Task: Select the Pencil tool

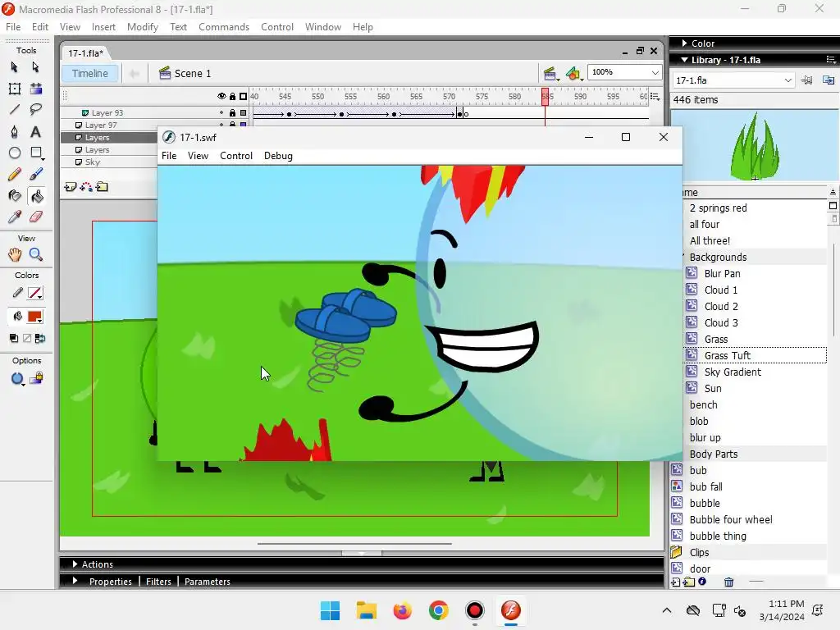Action: pos(15,174)
